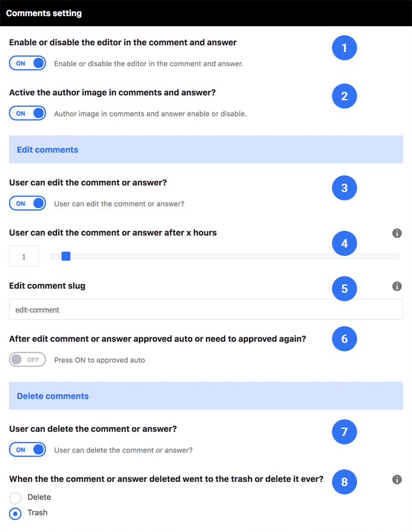Disable the editor in comment and answer toggle
Screen dimensions: 412x532
click(27, 63)
